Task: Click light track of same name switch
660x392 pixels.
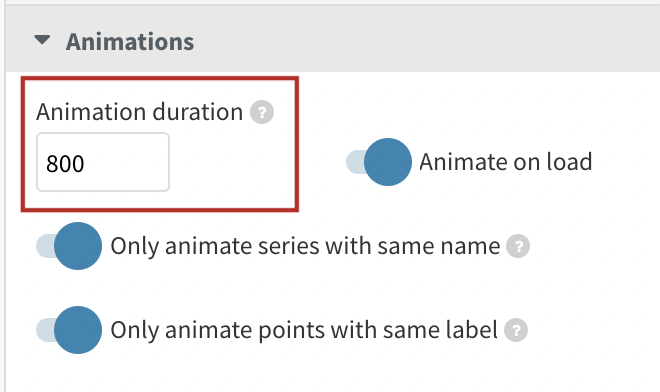Action: [45, 246]
